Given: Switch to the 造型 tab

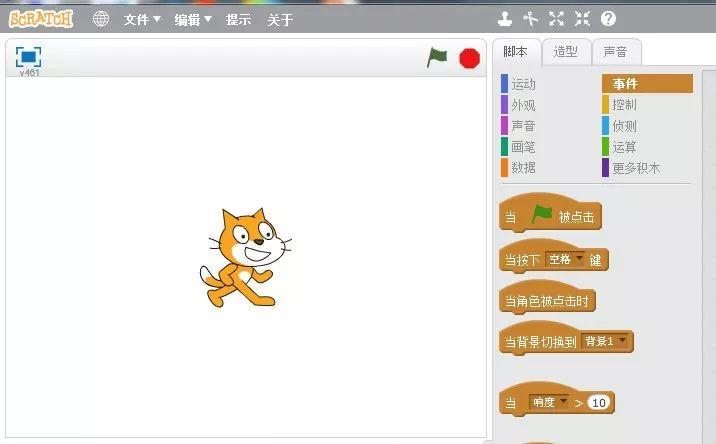Looking at the screenshot, I should click(566, 52).
